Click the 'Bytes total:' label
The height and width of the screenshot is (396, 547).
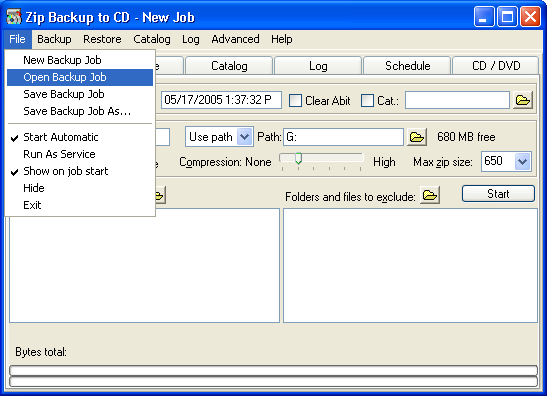point(41,352)
